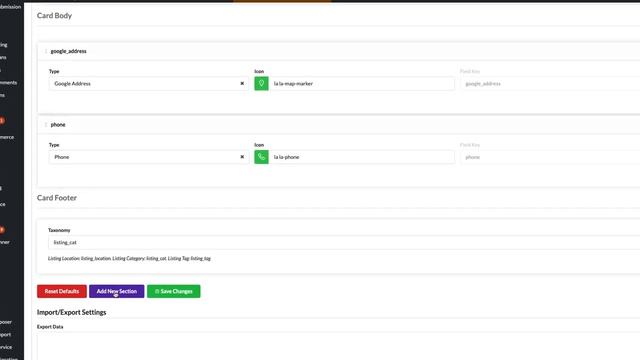Image resolution: width=640 pixels, height=360 pixels.
Task: Click the Import/Export Settings heading
Action: pyautogui.click(x=71, y=312)
